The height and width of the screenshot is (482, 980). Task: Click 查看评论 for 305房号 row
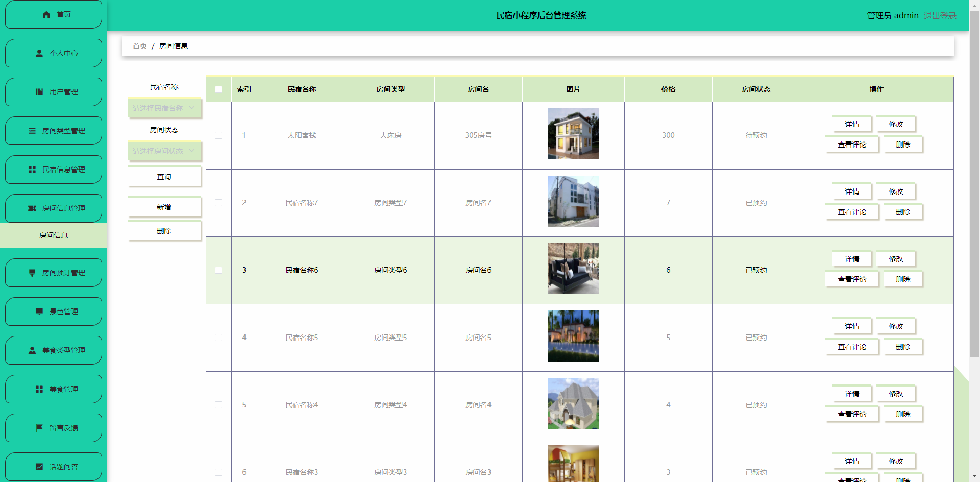pyautogui.click(x=852, y=144)
